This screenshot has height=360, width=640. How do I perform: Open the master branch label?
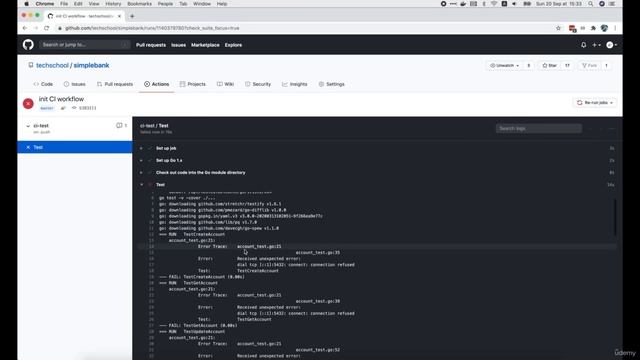47,108
